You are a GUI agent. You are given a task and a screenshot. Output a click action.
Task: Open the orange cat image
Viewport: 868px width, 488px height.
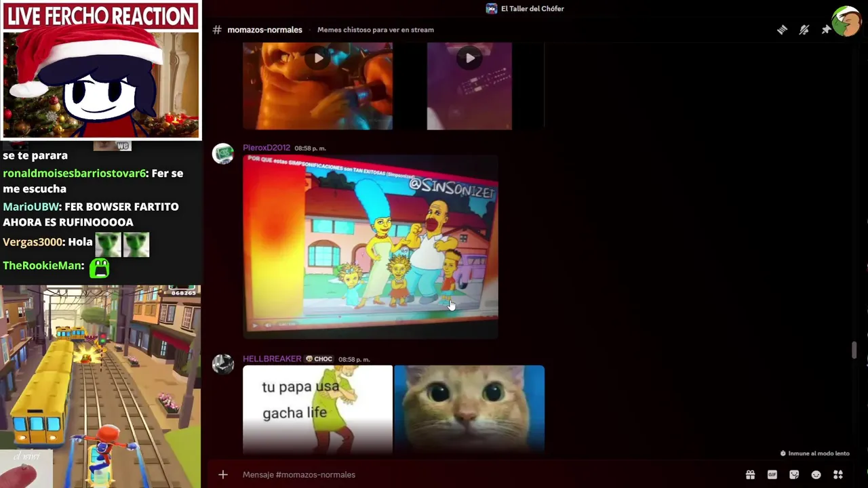[469, 409]
